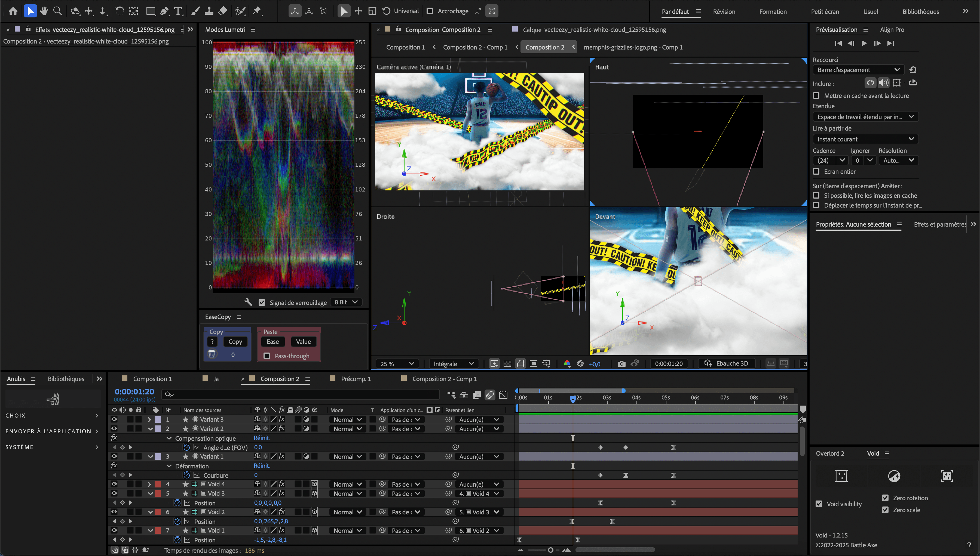Switch to Align Pro tab
Image resolution: width=980 pixels, height=556 pixels.
pos(892,29)
